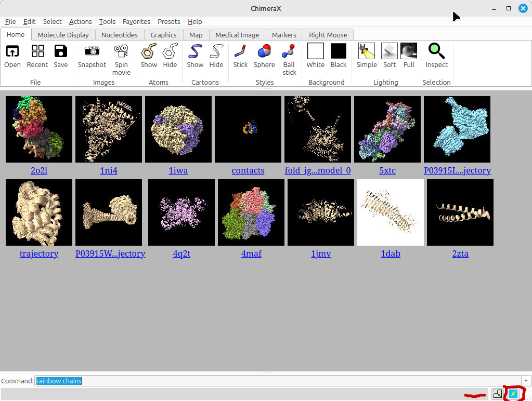Image resolution: width=532 pixels, height=401 pixels.
Task: Hide cartoons using the Cartoons Hide icon
Action: click(216, 51)
